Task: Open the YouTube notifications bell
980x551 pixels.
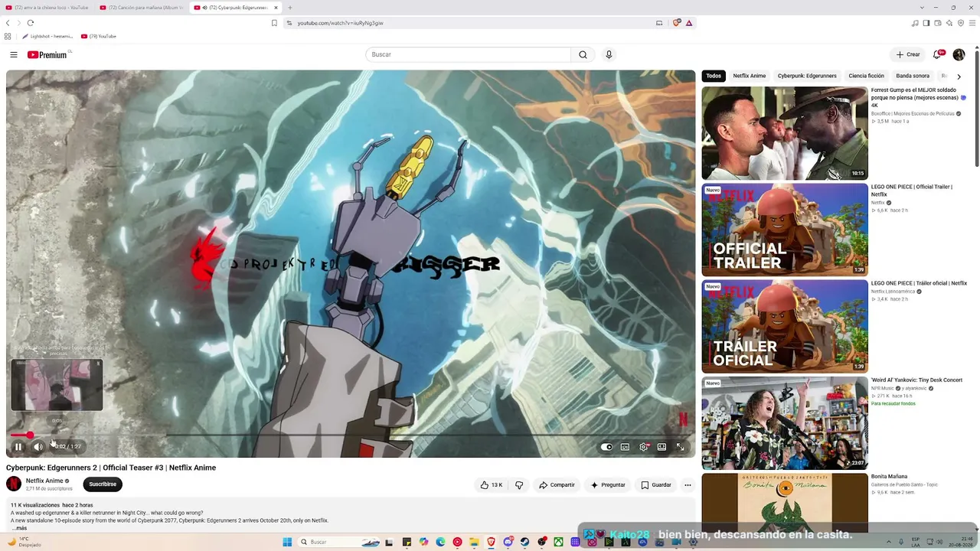Action: [x=937, y=54]
